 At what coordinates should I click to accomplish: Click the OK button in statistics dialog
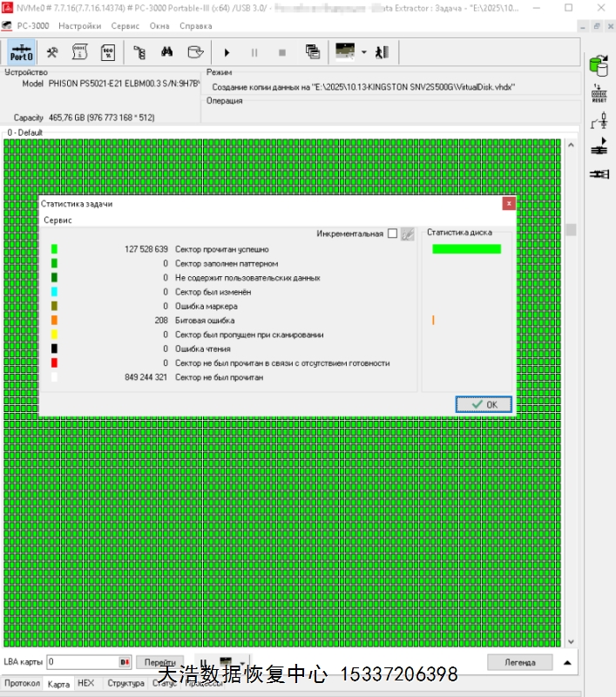click(x=484, y=404)
